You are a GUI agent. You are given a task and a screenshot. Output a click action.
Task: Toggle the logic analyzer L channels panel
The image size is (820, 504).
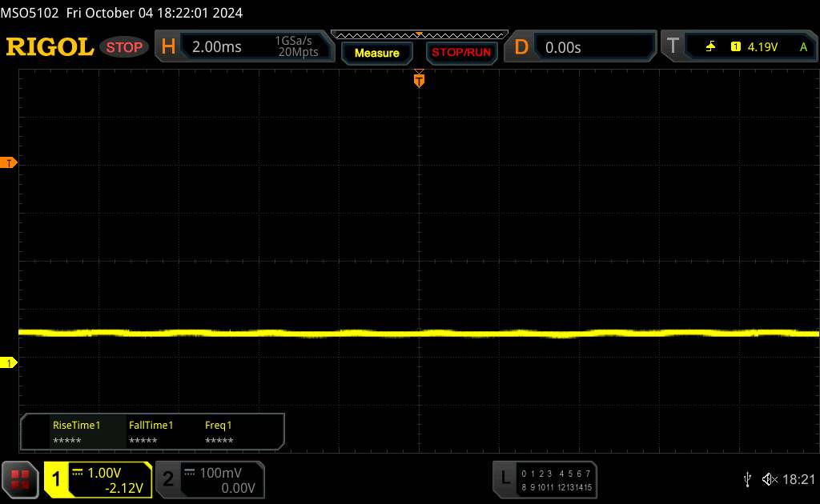tap(545, 480)
